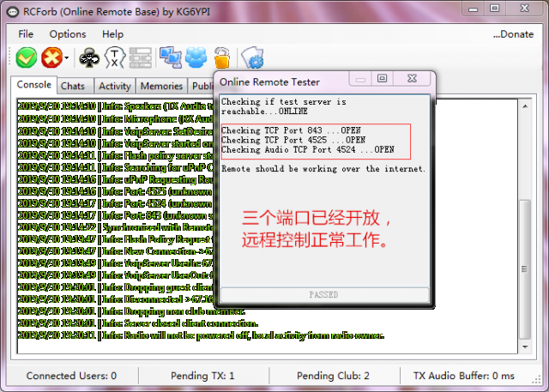Click the 'reachable...ONLINE' line in the tester
Viewport: 549px width, 392px height.
coord(264,112)
